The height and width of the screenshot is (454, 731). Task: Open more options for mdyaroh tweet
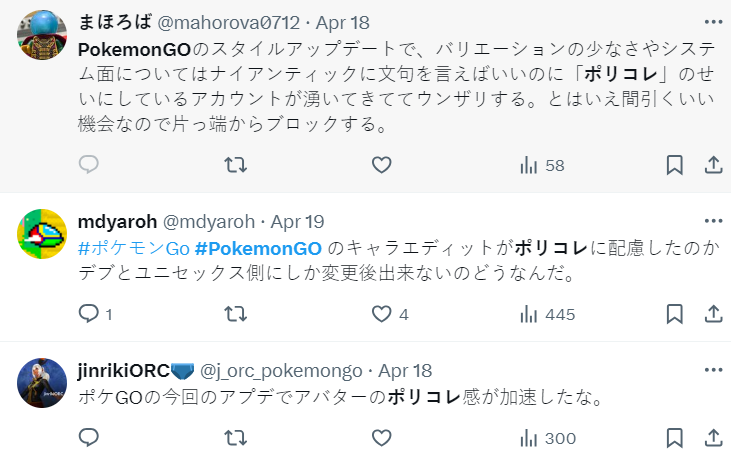tap(712, 221)
